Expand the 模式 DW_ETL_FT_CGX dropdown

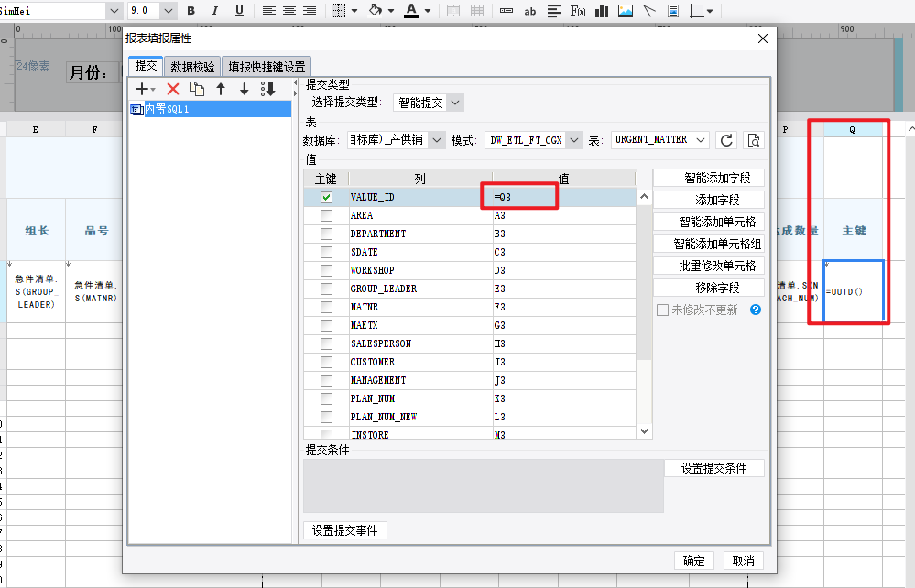(575, 140)
